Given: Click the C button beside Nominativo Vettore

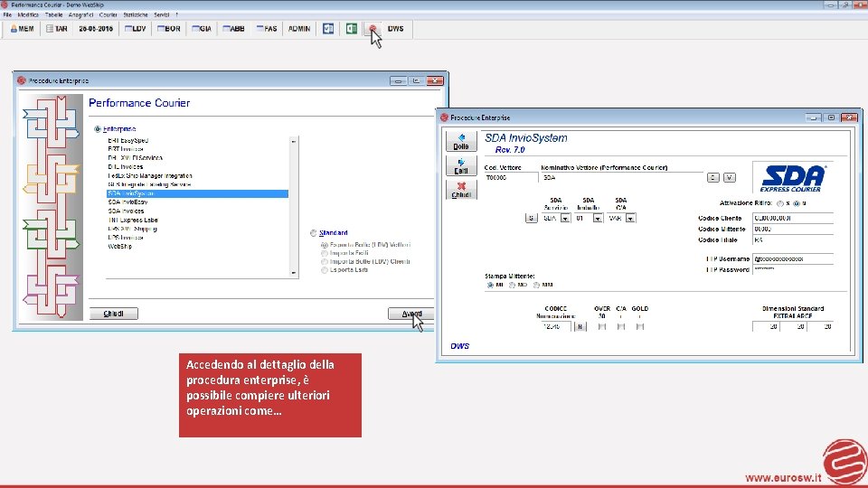Looking at the screenshot, I should (x=713, y=178).
